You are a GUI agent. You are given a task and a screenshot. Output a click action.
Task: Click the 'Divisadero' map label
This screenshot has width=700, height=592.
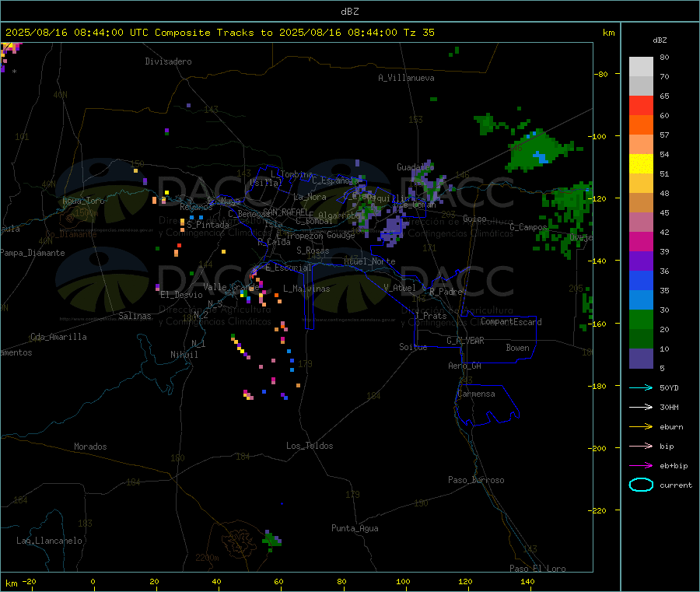click(168, 61)
